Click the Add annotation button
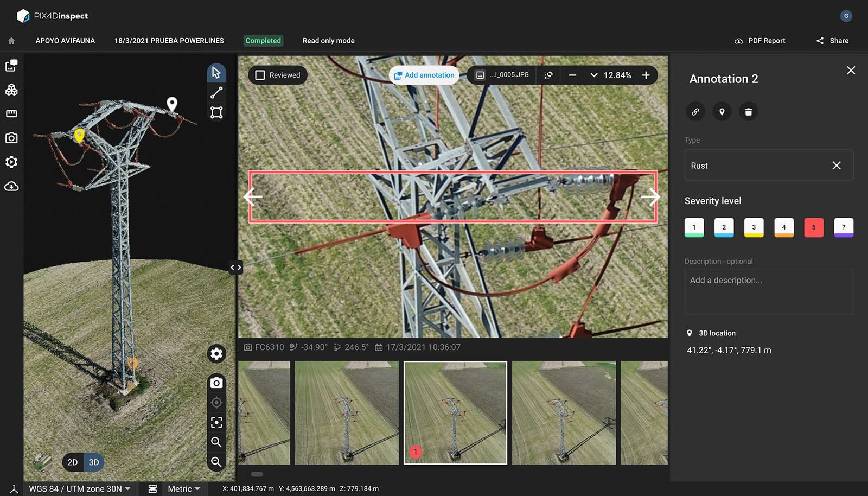Viewport: 868px width, 496px height. [x=424, y=75]
